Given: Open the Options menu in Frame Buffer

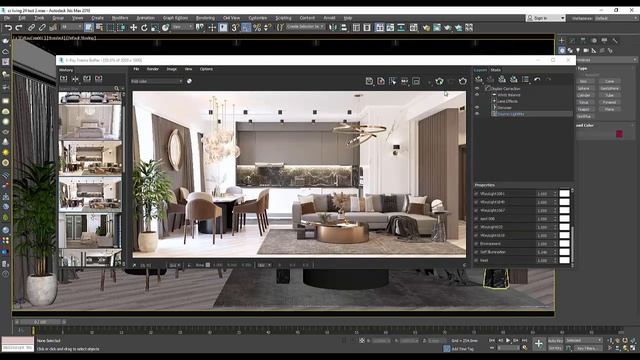Looking at the screenshot, I should [206, 69].
